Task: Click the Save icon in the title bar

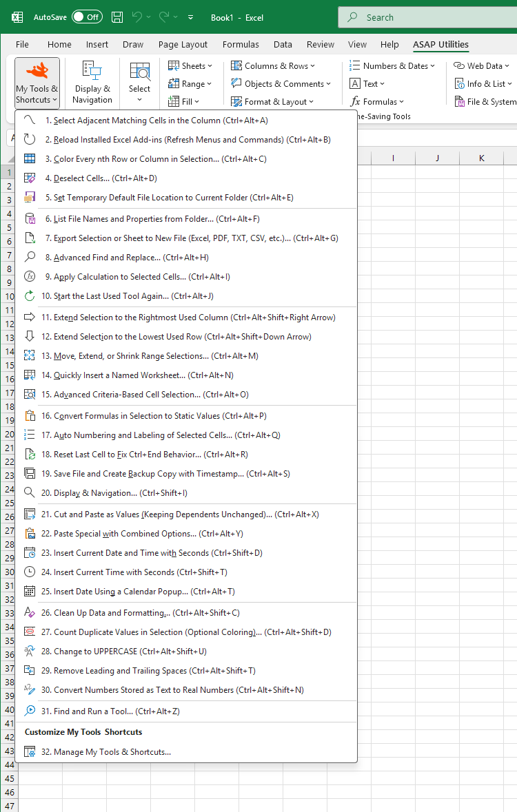Action: [x=117, y=17]
